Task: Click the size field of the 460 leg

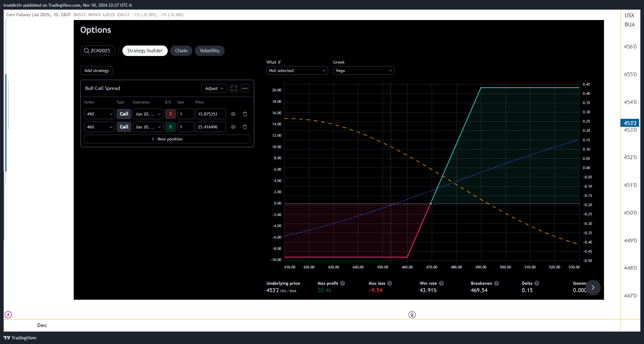Action: [186, 127]
